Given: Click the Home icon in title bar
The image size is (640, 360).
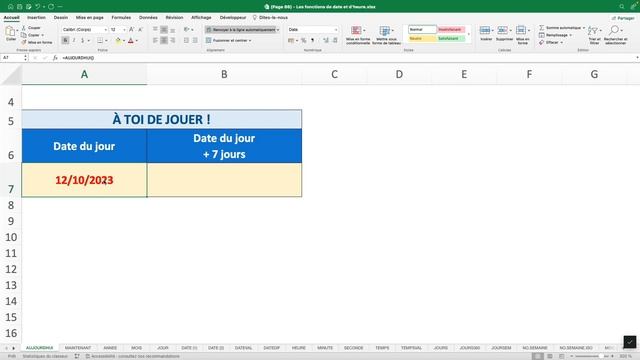Looking at the screenshot, I should 11,7.
